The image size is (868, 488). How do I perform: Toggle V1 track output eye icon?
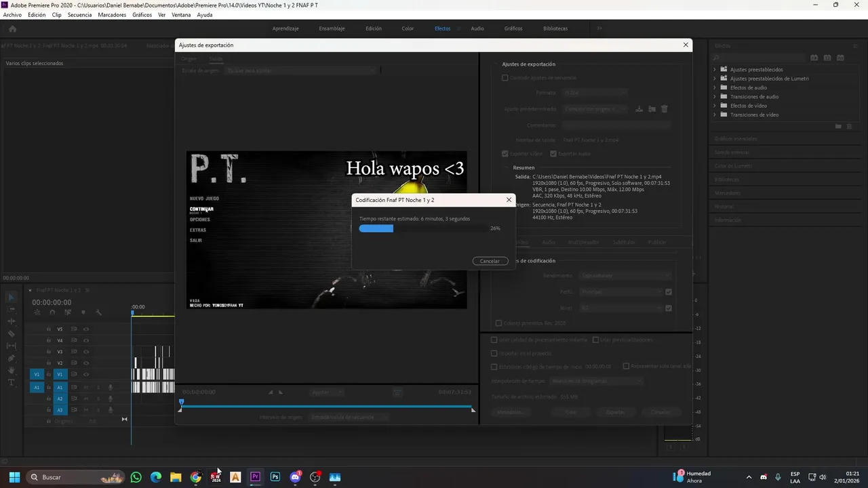coord(86,374)
